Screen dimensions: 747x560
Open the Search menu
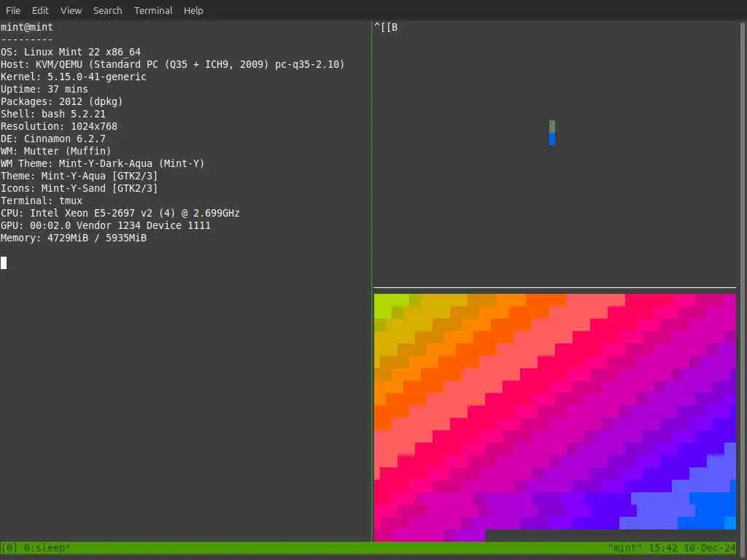pyautogui.click(x=107, y=10)
